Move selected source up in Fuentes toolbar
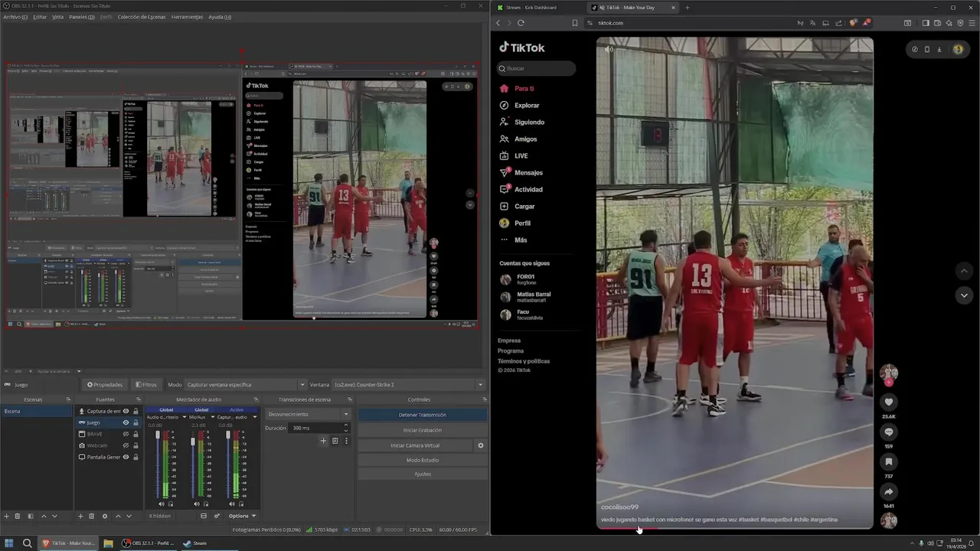Screen dimensions: 980x551 click(x=117, y=516)
